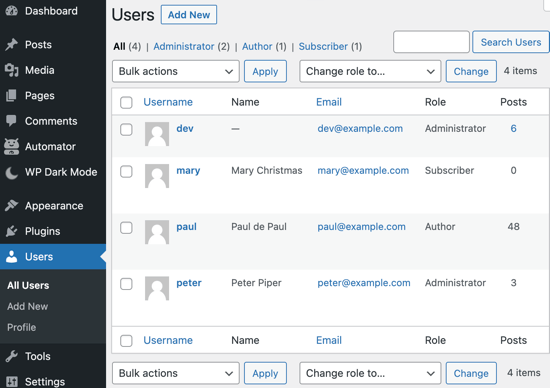Tick the select-all checkbox in table footer
The width and height of the screenshot is (550, 388).
tap(126, 341)
